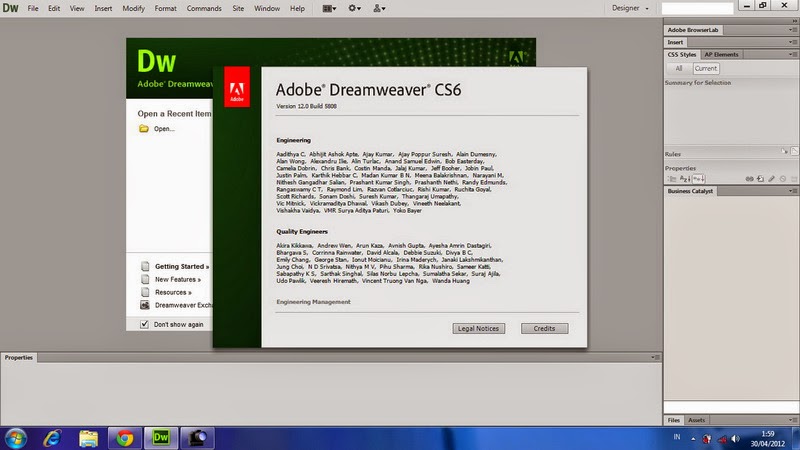Expand the Insert panel tab
The width and height of the screenshot is (800, 450).
point(675,42)
